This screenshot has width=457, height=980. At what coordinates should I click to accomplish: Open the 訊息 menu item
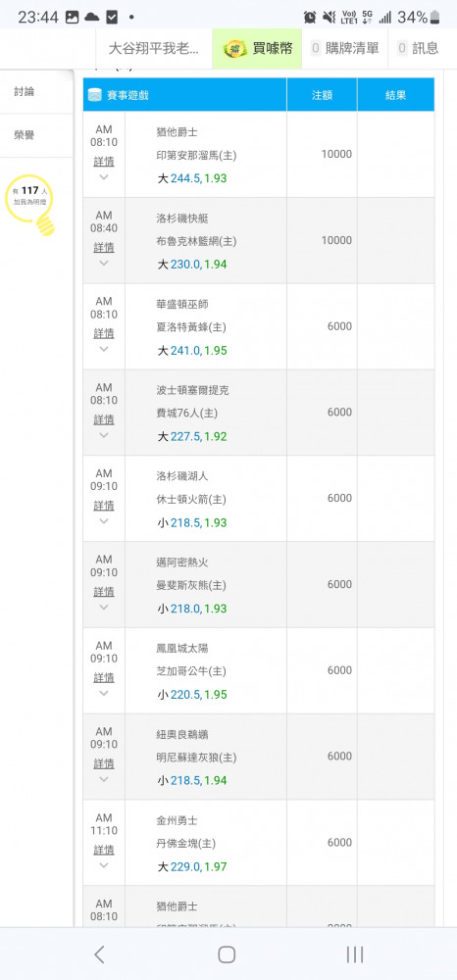tap(418, 48)
